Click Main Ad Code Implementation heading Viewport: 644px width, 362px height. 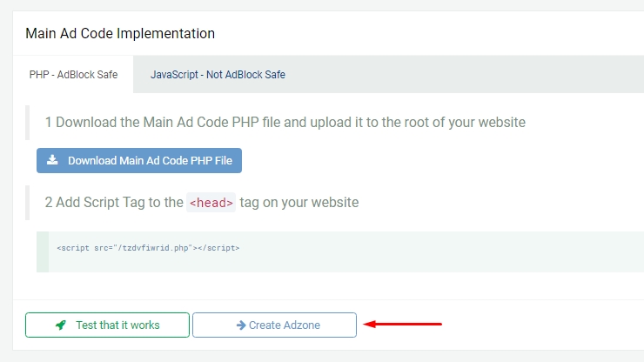coord(120,33)
